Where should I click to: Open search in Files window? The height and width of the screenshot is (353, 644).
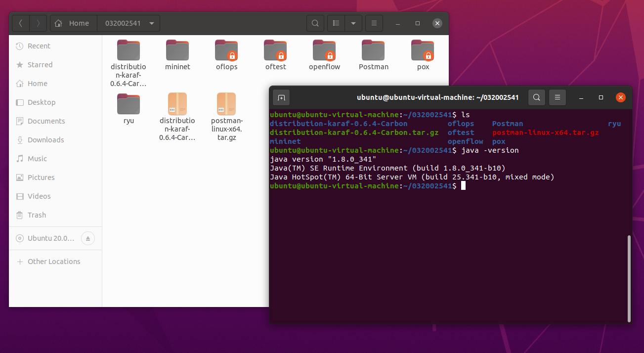point(315,23)
